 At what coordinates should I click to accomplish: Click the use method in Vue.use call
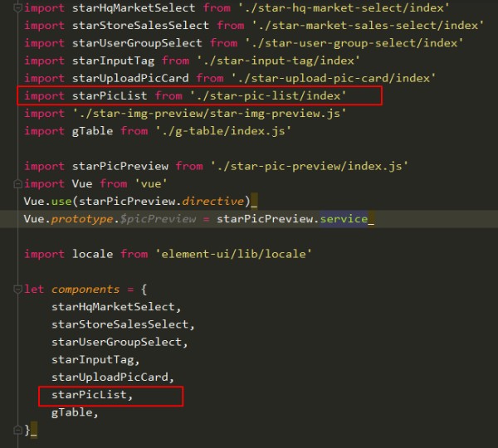coord(61,202)
